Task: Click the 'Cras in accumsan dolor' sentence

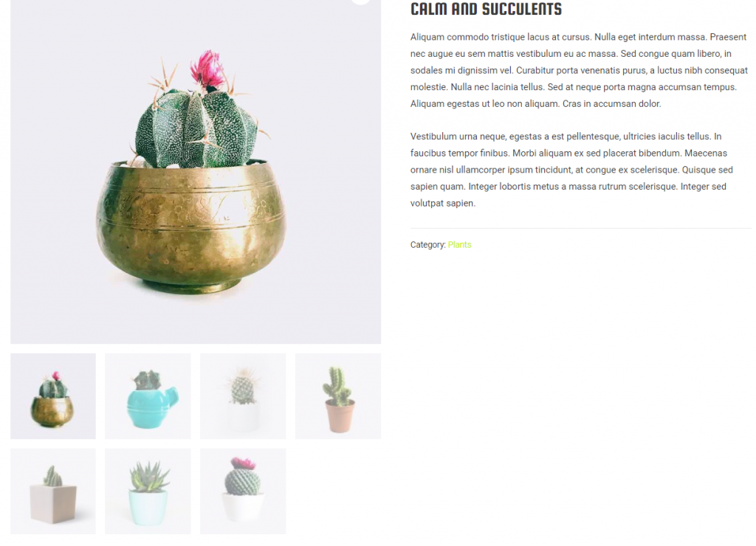Action: pos(612,103)
